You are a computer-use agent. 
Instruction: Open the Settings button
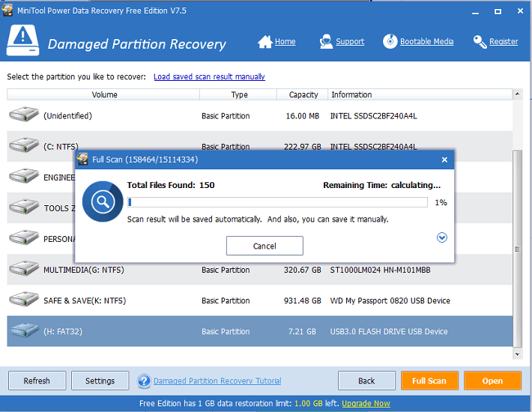pos(100,381)
